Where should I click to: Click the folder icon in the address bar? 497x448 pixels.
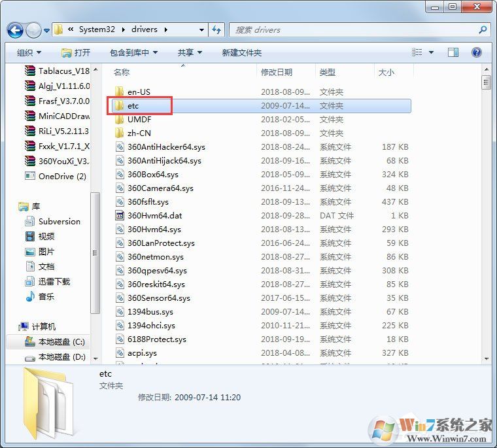pos(58,30)
